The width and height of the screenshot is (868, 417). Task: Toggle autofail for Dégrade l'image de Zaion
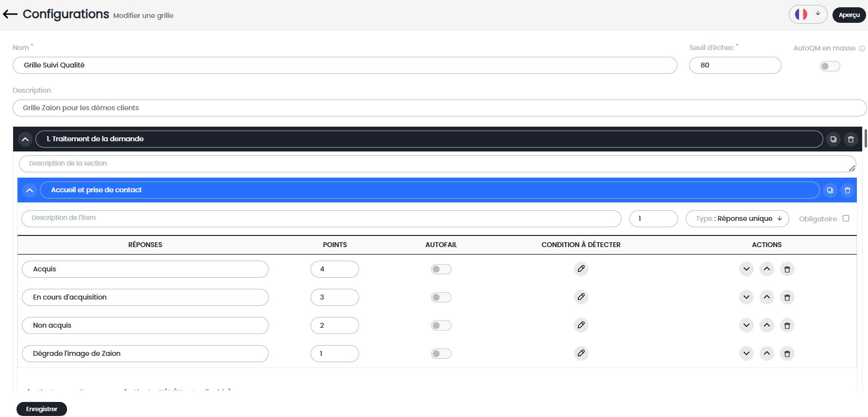[441, 354]
